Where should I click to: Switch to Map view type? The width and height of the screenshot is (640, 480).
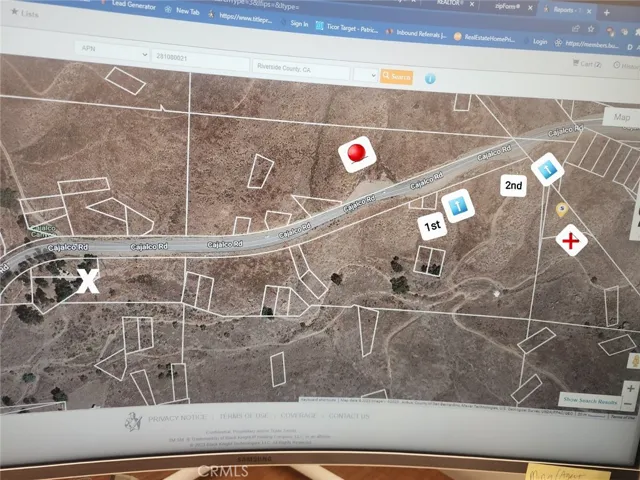[622, 117]
